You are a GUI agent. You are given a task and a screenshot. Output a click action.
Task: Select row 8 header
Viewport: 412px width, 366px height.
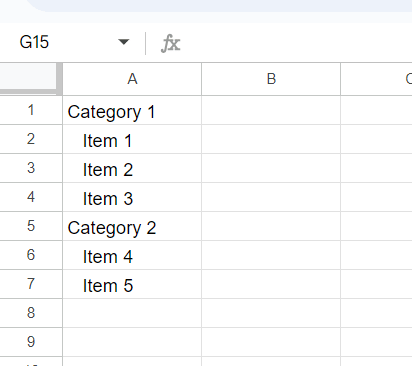tap(31, 313)
